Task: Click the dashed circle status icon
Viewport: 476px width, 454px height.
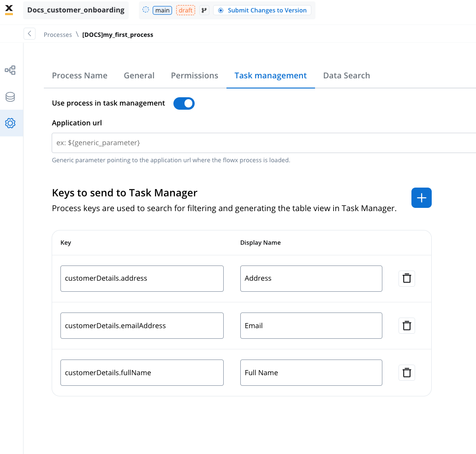Action: [146, 10]
